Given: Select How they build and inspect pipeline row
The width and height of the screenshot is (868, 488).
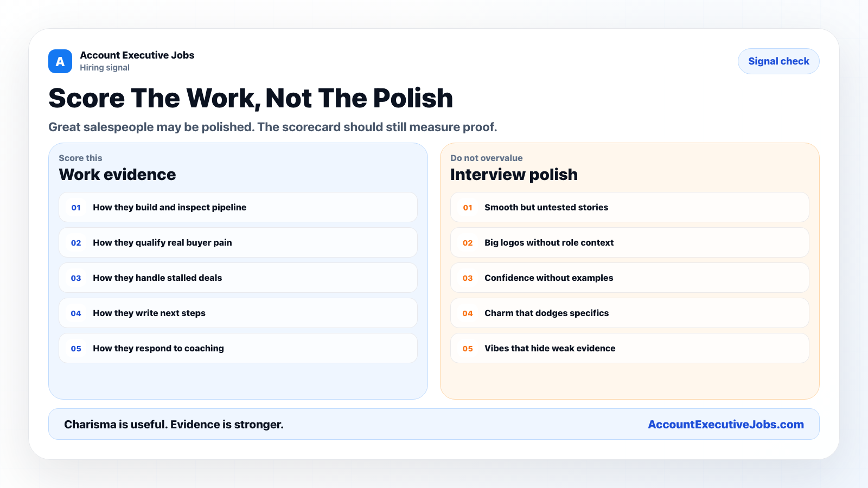Looking at the screenshot, I should point(238,207).
